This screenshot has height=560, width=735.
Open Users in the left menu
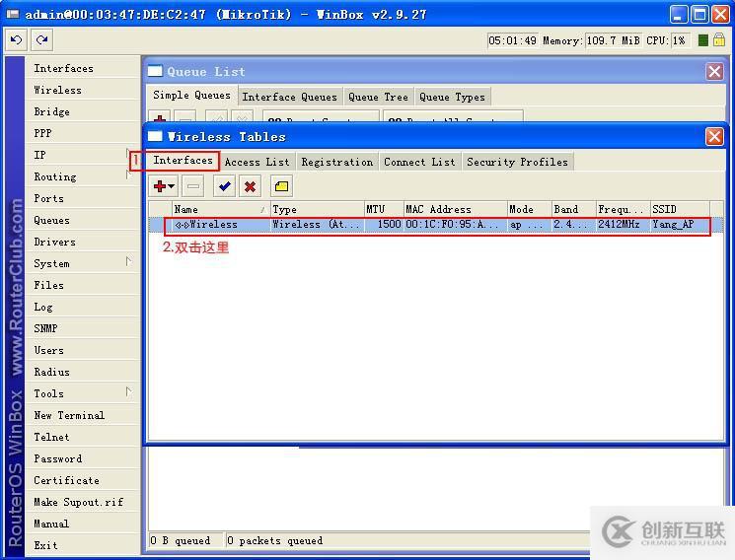coord(83,350)
